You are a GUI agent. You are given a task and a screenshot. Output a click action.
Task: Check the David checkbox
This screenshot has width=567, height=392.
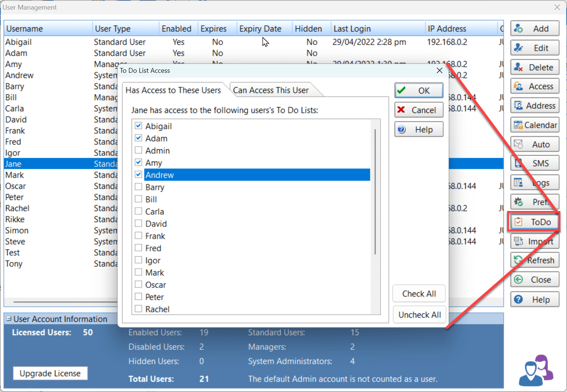tap(138, 223)
